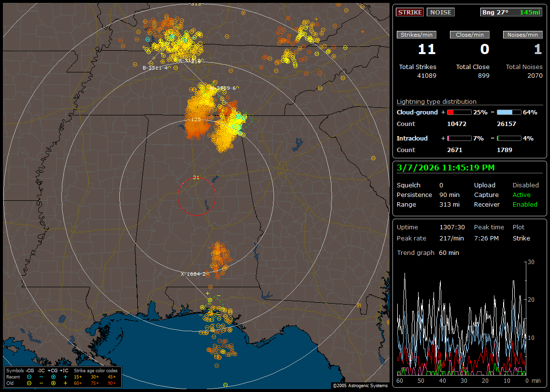This screenshot has height=392, width=550.
Task: Click the red dashed range circle center
Action: (x=196, y=196)
